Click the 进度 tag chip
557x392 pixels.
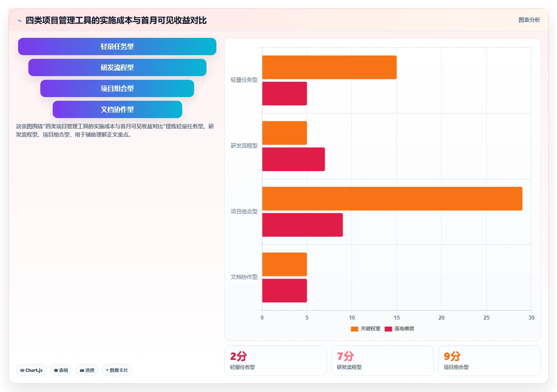tap(87, 370)
